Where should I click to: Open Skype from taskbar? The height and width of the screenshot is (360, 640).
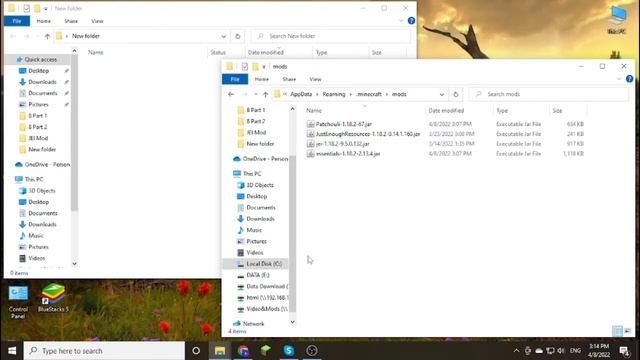coord(289,351)
